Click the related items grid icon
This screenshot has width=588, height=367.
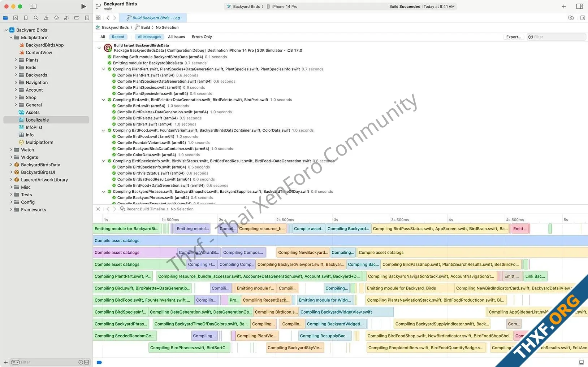point(98,18)
